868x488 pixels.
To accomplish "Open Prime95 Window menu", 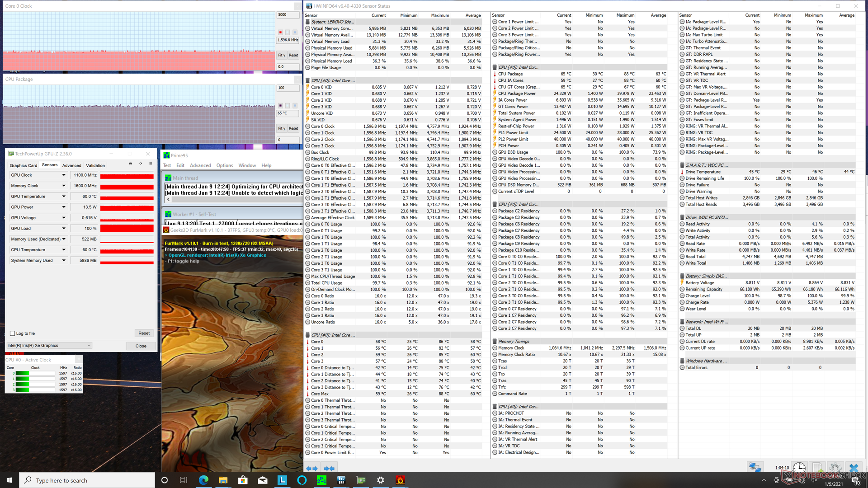I will (247, 165).
